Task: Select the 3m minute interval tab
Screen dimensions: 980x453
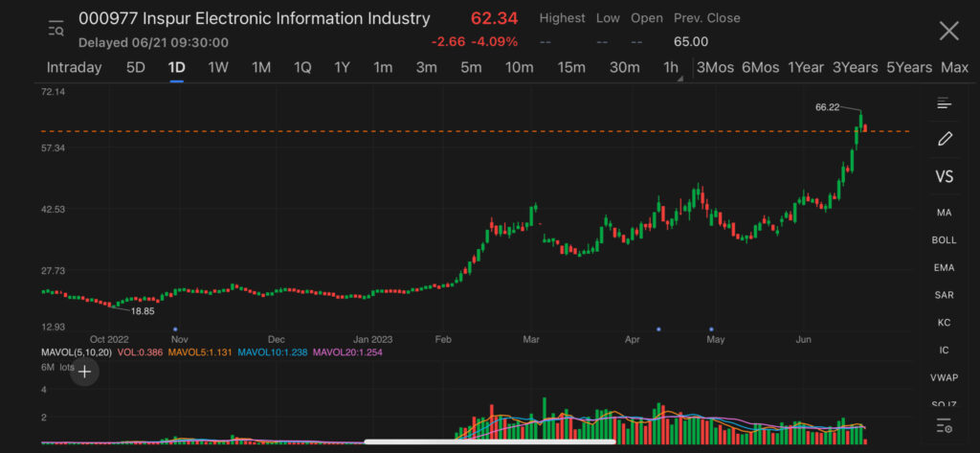Action: pos(426,68)
